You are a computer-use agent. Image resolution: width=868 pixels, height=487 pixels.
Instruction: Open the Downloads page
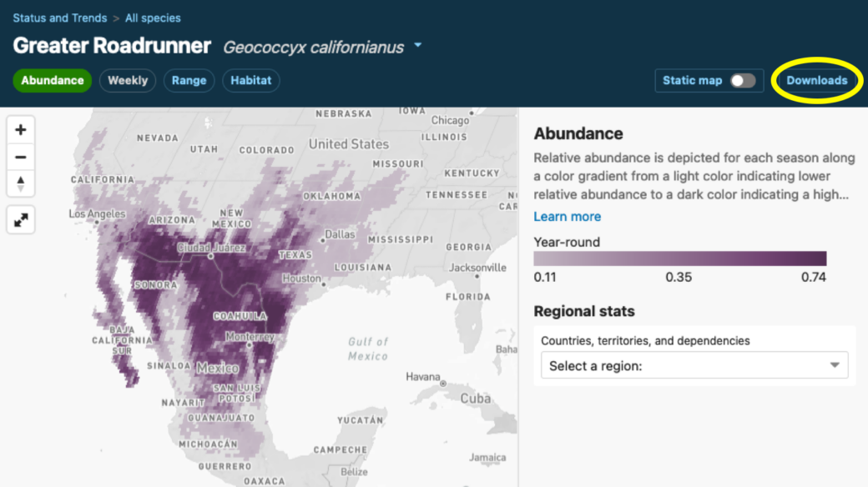(x=815, y=80)
